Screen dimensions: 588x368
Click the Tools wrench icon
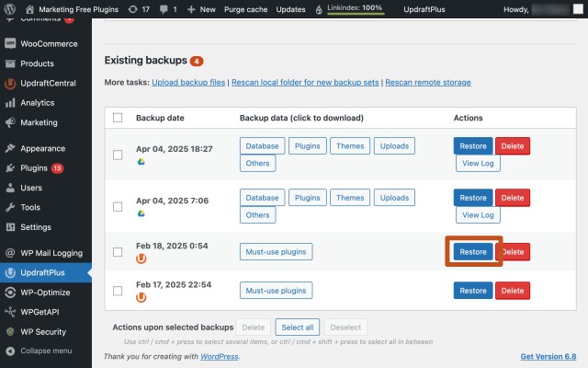(10, 207)
